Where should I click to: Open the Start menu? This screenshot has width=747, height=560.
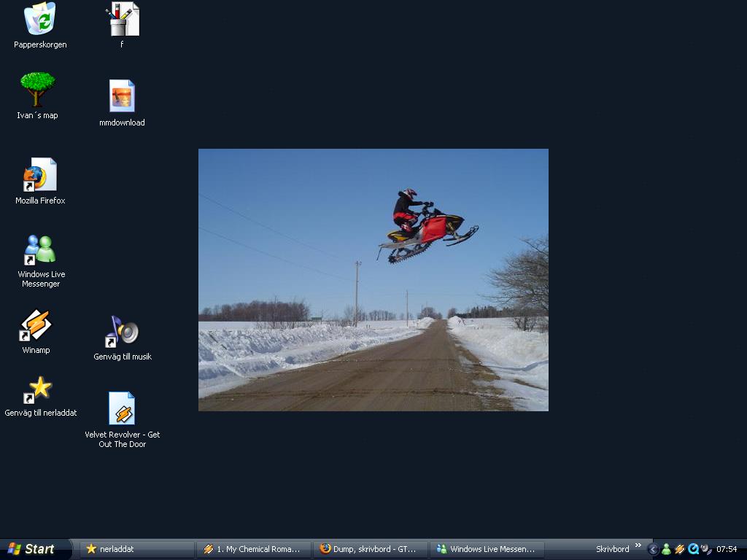34,549
